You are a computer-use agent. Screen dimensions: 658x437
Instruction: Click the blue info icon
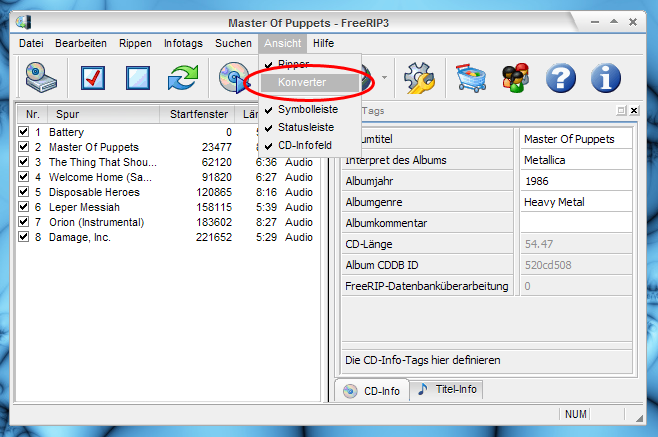coord(606,78)
